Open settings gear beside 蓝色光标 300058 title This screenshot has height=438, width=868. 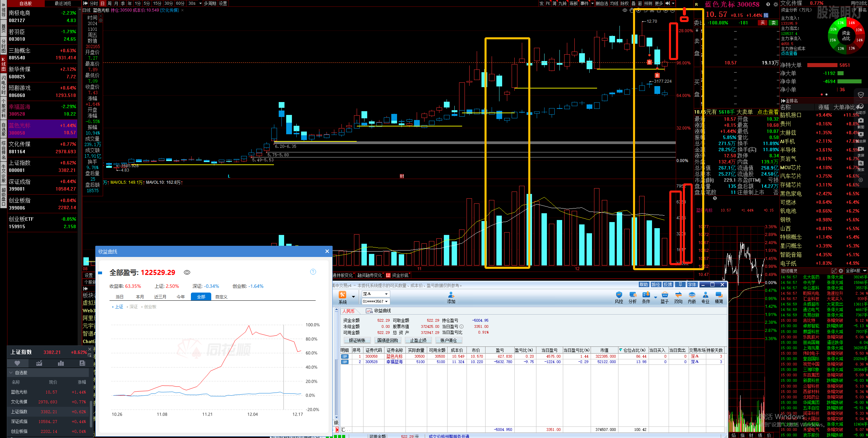(775, 4)
